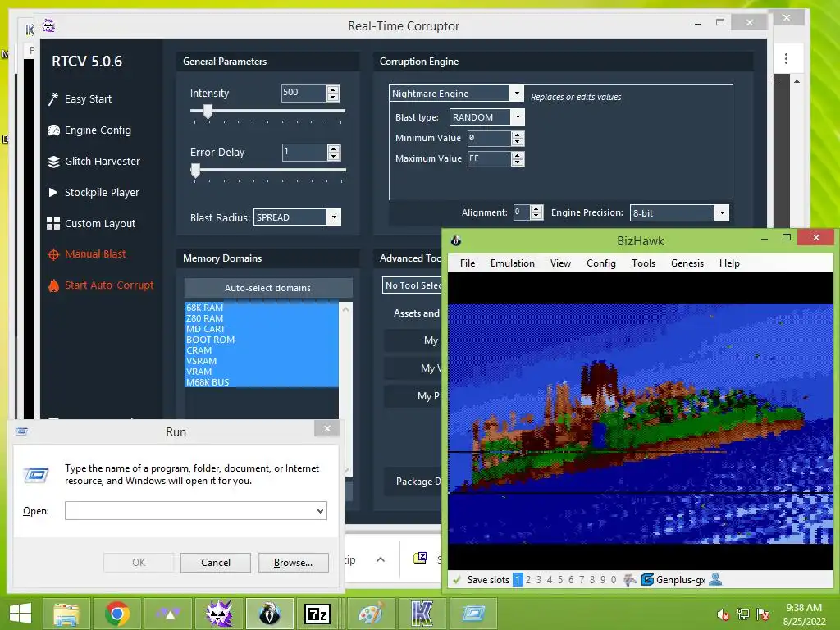This screenshot has width=840, height=630.
Task: Open Action Center flag in the tray
Action: click(x=763, y=614)
